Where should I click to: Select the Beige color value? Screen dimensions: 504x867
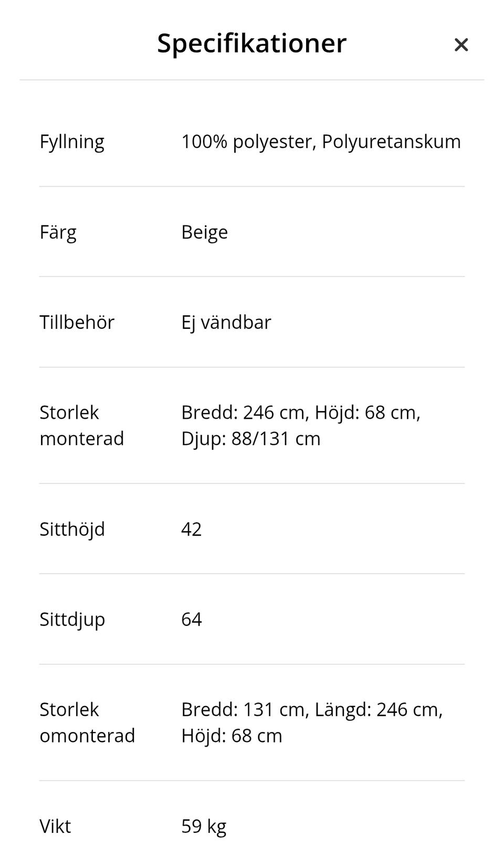coord(204,232)
